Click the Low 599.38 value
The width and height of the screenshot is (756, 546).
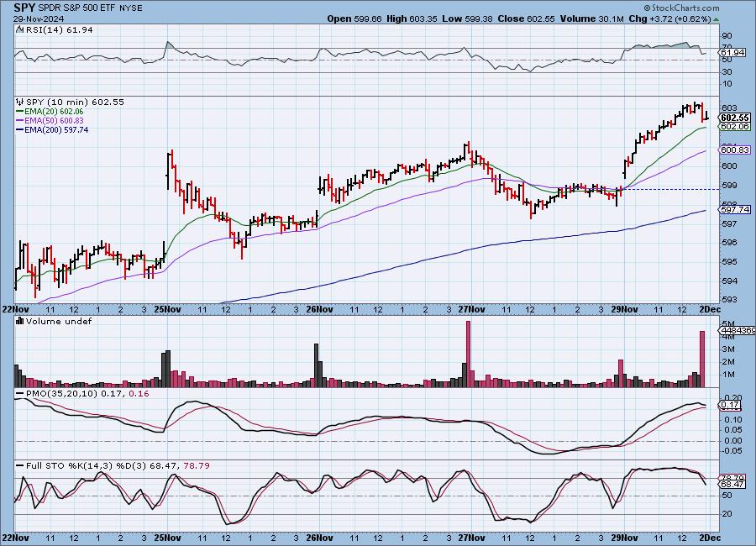pyautogui.click(x=467, y=18)
